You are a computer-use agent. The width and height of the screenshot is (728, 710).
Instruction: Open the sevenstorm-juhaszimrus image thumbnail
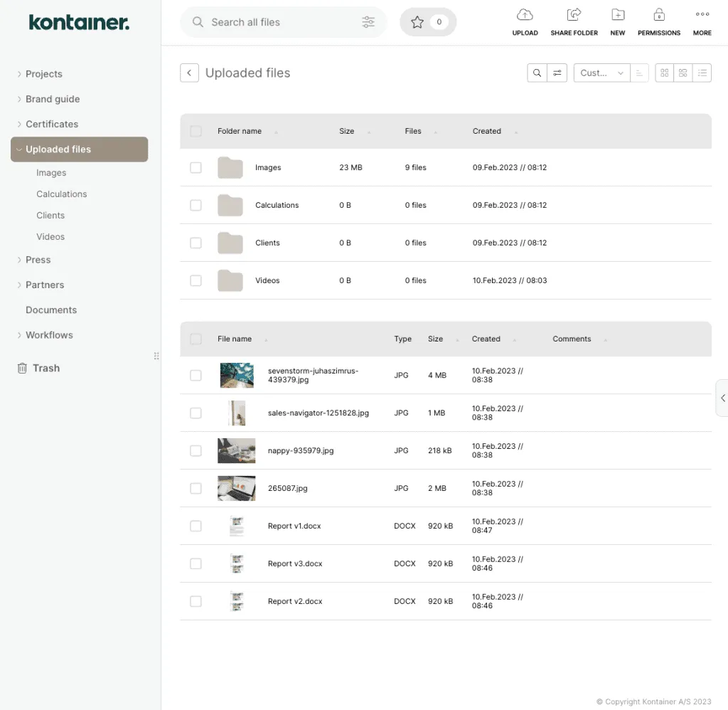tap(237, 375)
